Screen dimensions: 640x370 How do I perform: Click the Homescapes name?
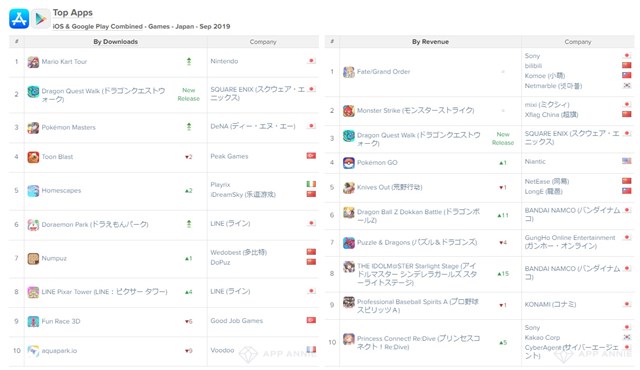click(61, 191)
